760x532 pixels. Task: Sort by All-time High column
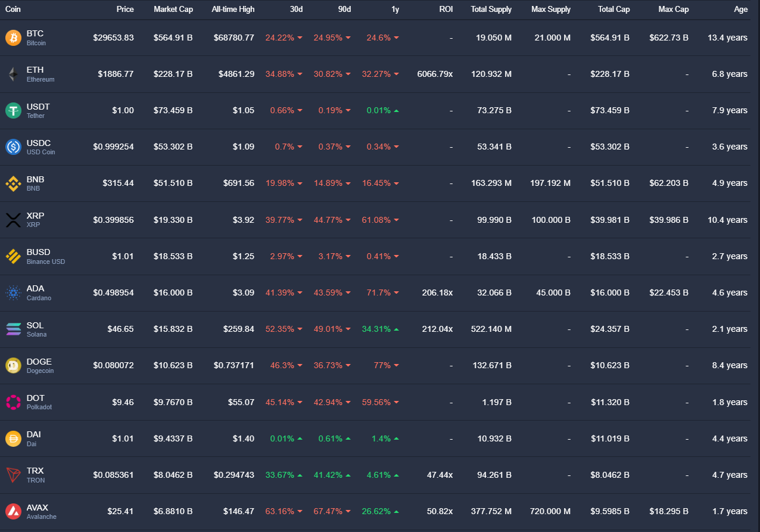pyautogui.click(x=233, y=10)
